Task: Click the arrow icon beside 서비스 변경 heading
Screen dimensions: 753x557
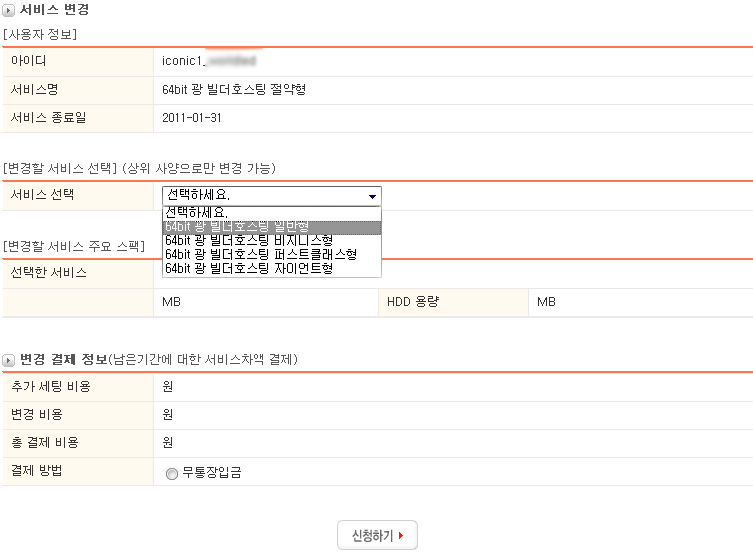Action: 8,10
